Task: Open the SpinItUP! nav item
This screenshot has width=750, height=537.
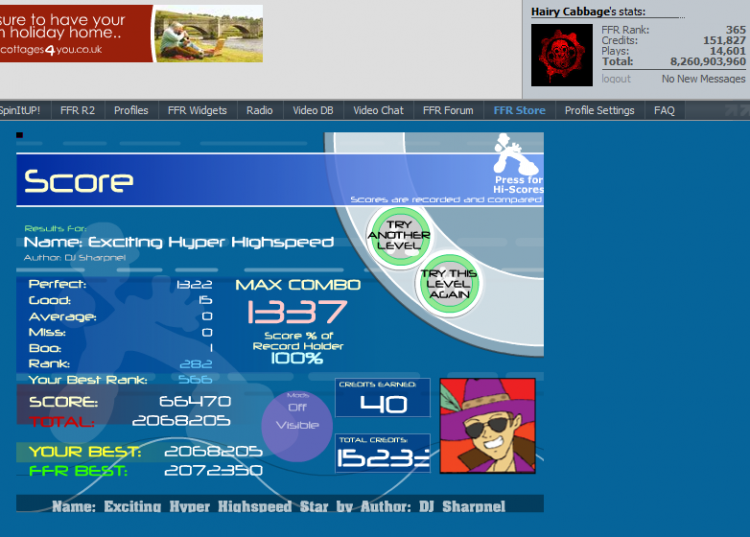Action: pyautogui.click(x=21, y=110)
